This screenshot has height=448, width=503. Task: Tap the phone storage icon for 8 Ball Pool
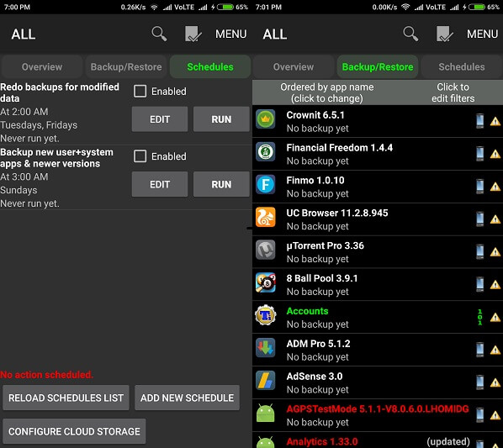pyautogui.click(x=480, y=284)
